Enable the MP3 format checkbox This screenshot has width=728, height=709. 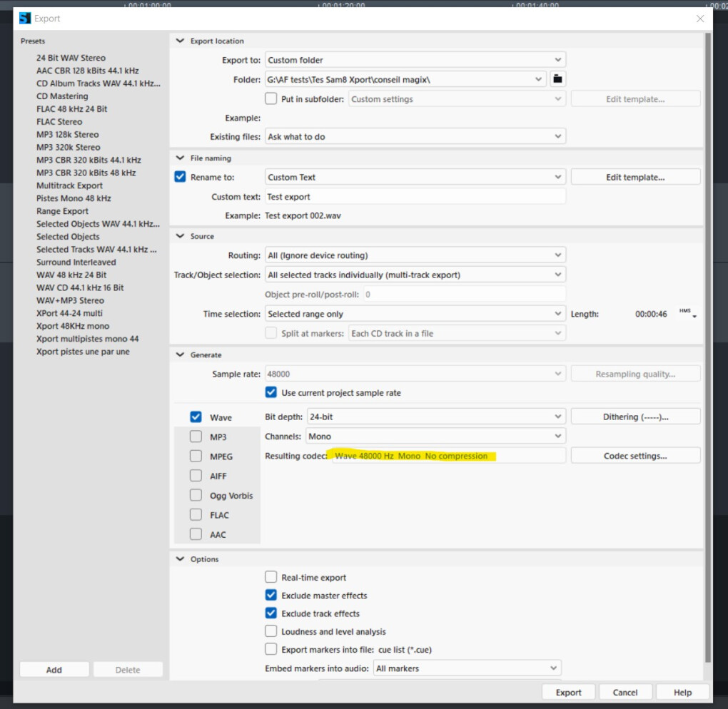(196, 437)
